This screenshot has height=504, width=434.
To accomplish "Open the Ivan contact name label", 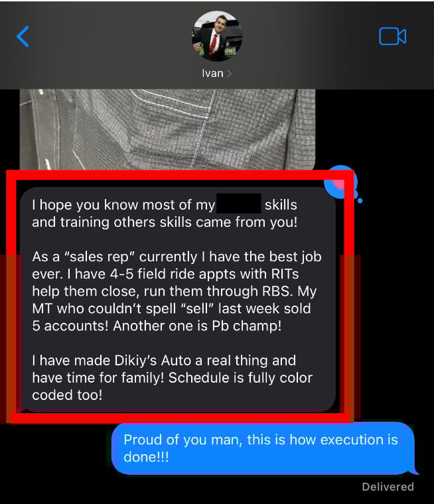I will [212, 74].
